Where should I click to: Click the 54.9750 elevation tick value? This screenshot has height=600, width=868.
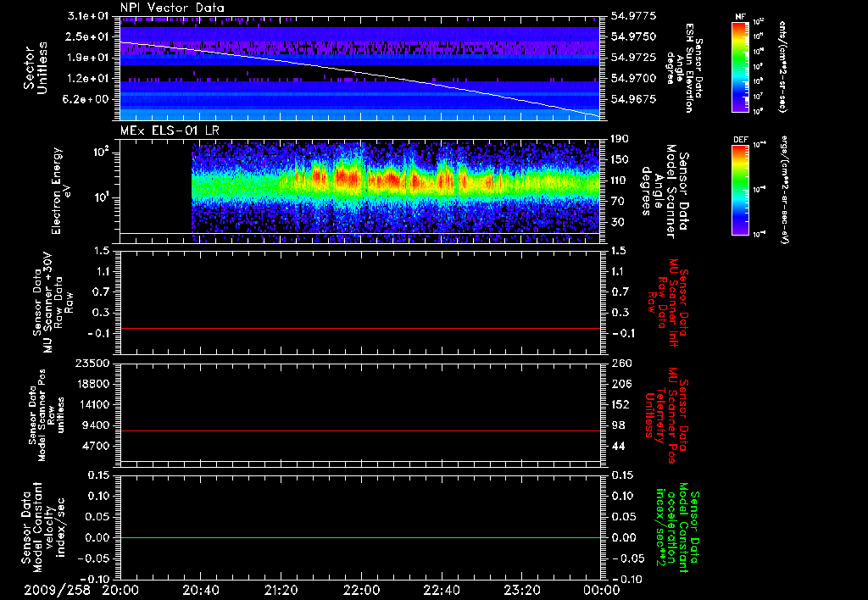click(634, 36)
